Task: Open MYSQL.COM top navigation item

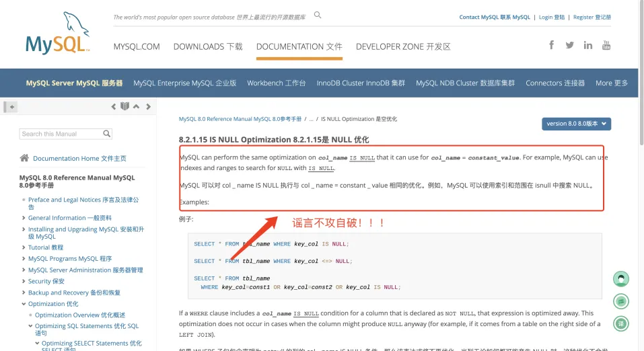Action: (x=137, y=47)
